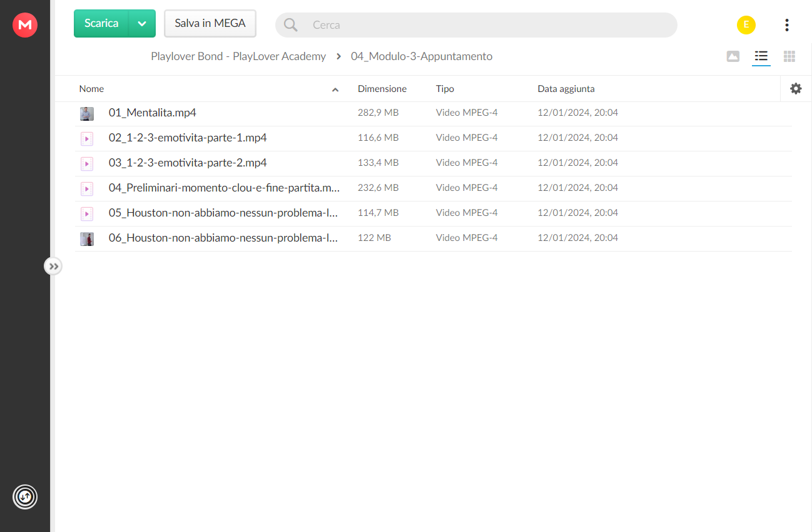Sort by Data aggiunta column header
The width and height of the screenshot is (812, 532).
566,89
